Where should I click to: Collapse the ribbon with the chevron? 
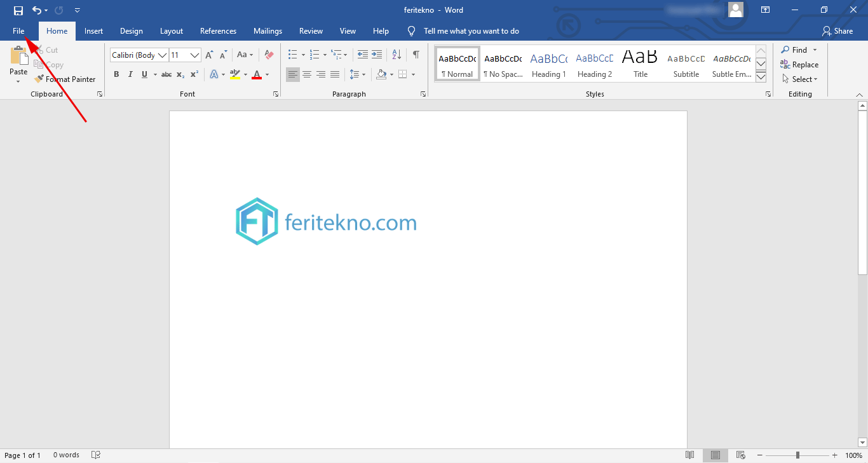click(x=859, y=94)
